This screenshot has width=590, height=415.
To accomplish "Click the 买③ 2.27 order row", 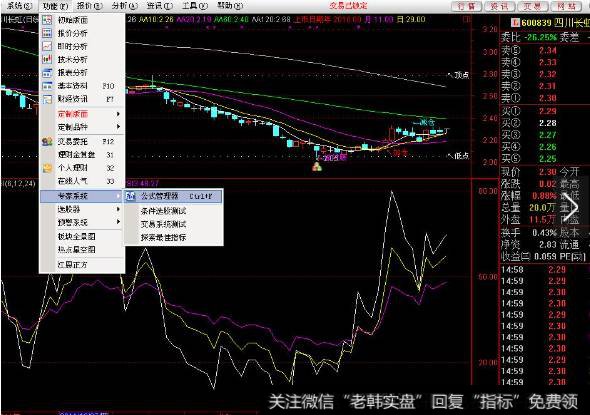I will click(545, 135).
